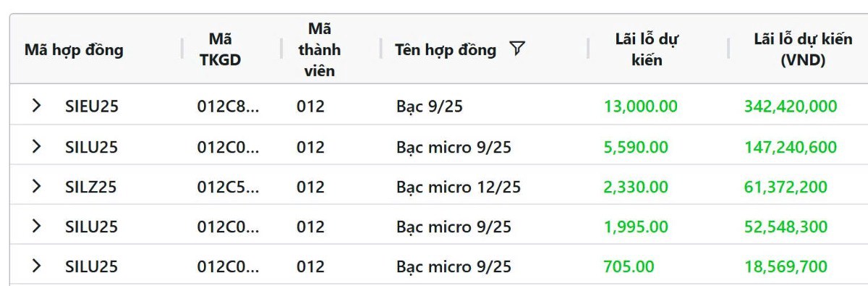Sort by Mã TKGD column header

pyautogui.click(x=220, y=49)
